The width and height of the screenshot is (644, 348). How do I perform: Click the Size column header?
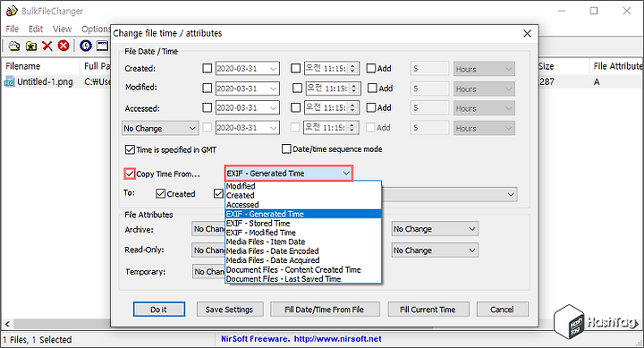click(563, 66)
